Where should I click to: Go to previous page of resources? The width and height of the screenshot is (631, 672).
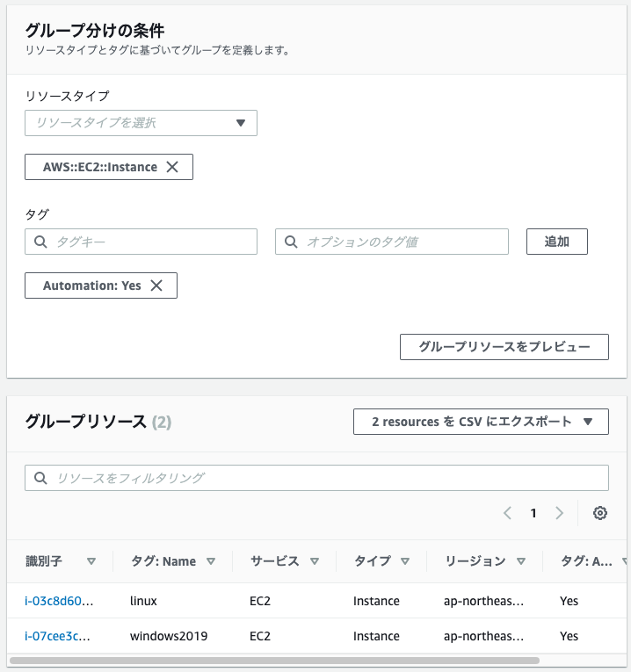[508, 513]
